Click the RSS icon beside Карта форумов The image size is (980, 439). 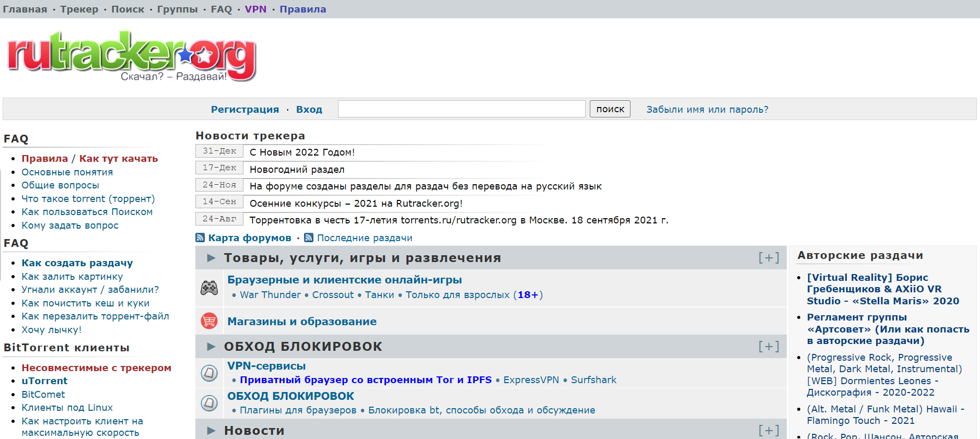coord(200,238)
